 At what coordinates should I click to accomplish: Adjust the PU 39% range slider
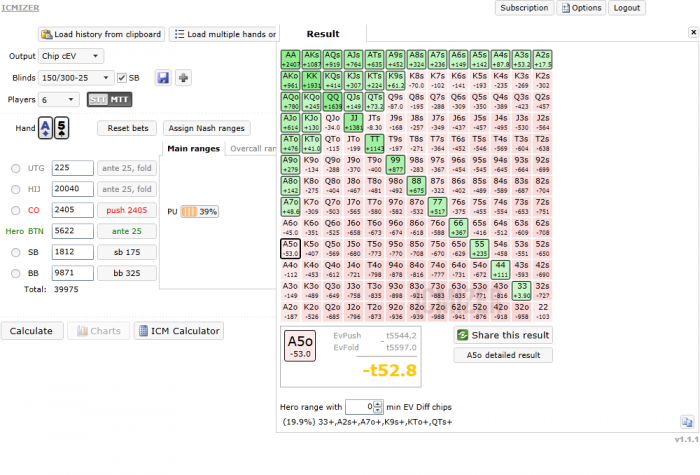click(x=200, y=212)
